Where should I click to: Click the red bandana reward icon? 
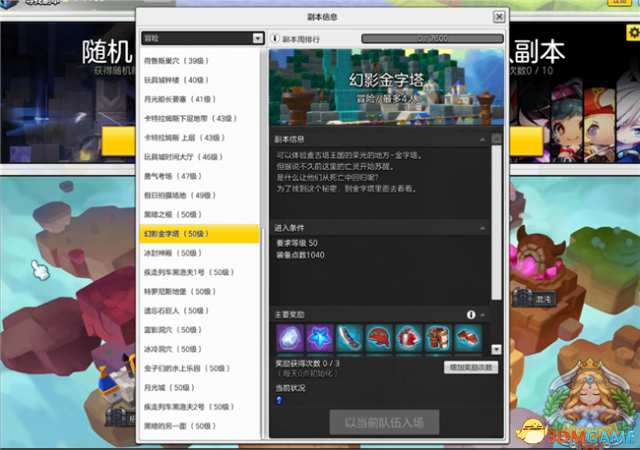click(x=379, y=338)
